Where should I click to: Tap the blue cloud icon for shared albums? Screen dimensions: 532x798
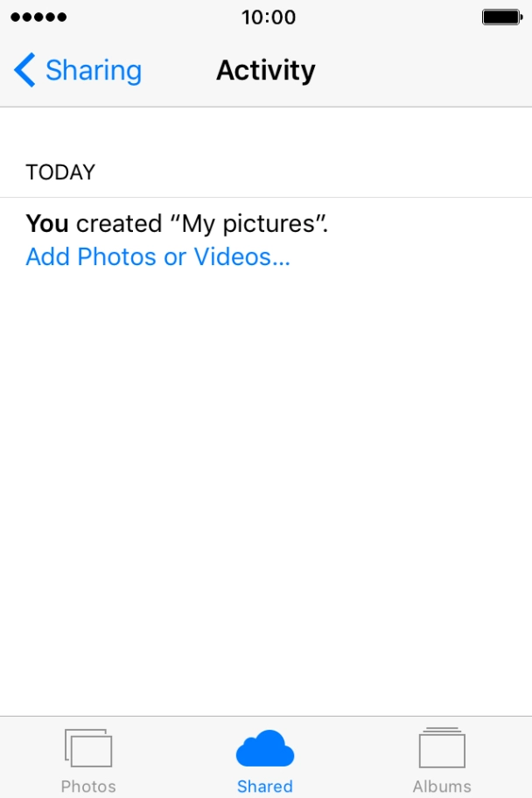(265, 749)
